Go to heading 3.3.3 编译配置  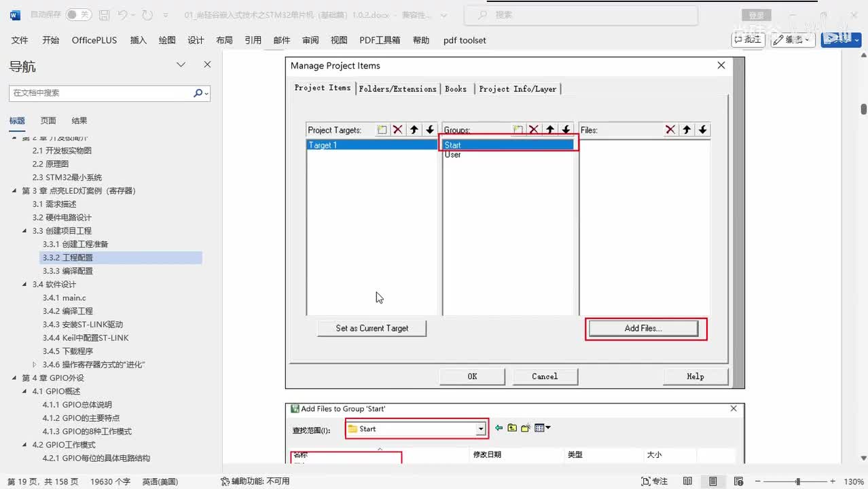67,271
